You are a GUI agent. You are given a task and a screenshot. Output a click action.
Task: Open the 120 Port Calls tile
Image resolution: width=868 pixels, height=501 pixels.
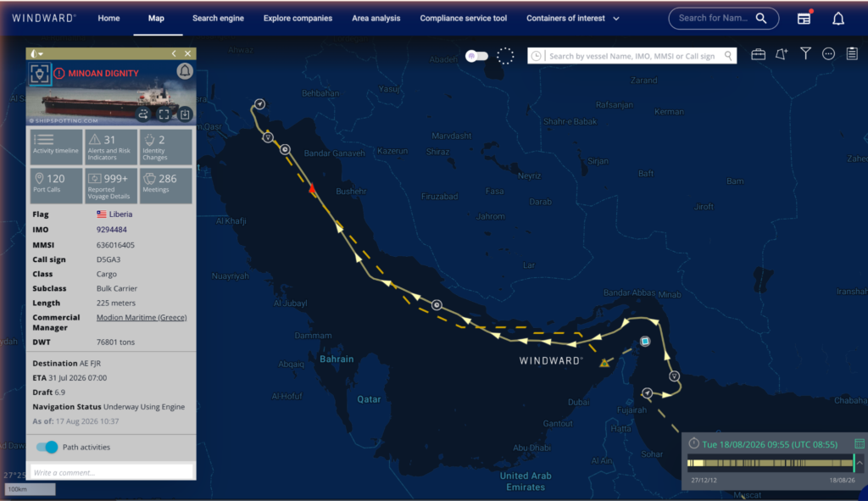pos(56,186)
